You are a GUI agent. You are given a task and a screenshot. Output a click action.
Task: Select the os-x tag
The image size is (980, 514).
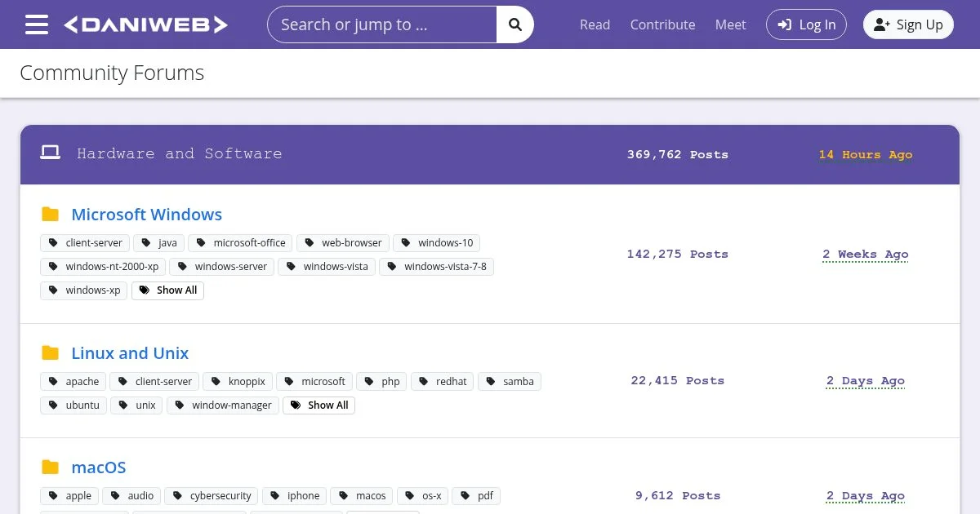pos(422,496)
